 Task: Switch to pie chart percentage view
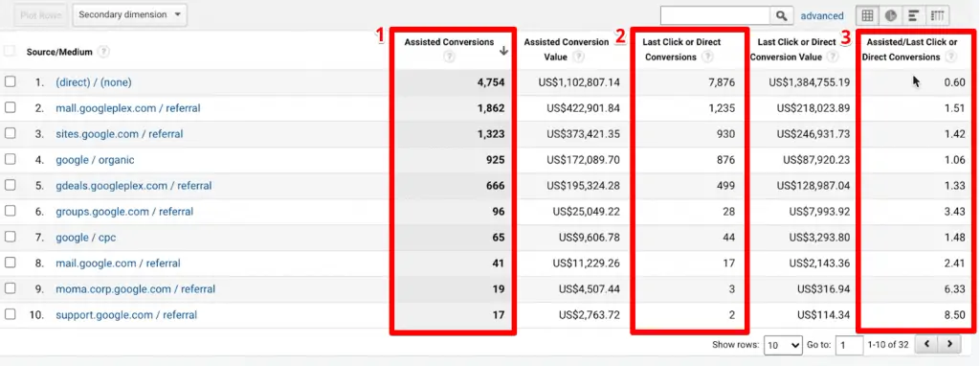pyautogui.click(x=891, y=15)
